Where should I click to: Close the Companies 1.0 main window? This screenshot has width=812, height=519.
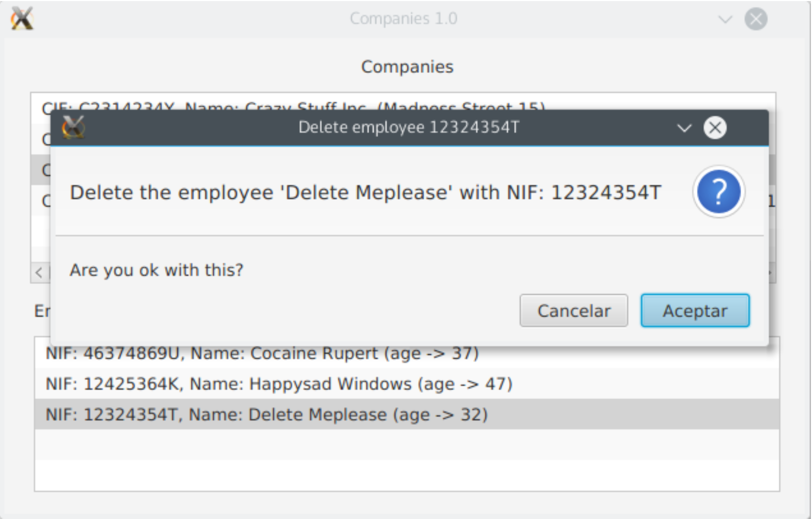click(756, 19)
